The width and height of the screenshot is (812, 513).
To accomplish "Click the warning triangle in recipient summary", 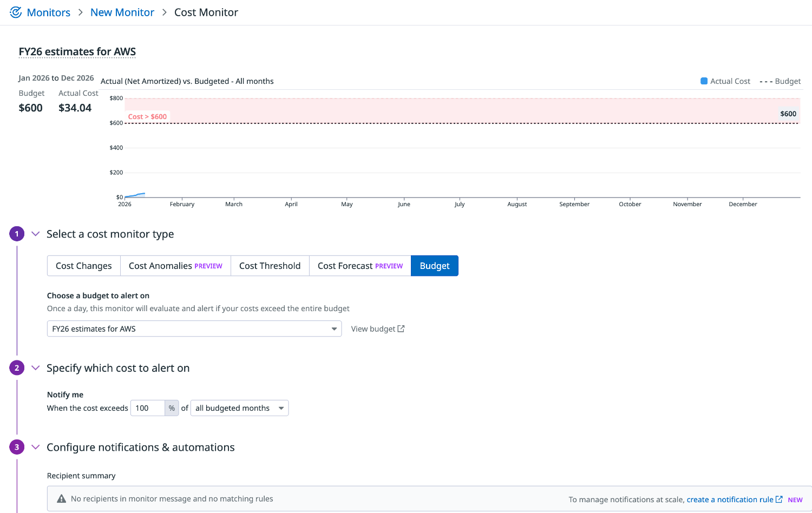I will (x=61, y=499).
